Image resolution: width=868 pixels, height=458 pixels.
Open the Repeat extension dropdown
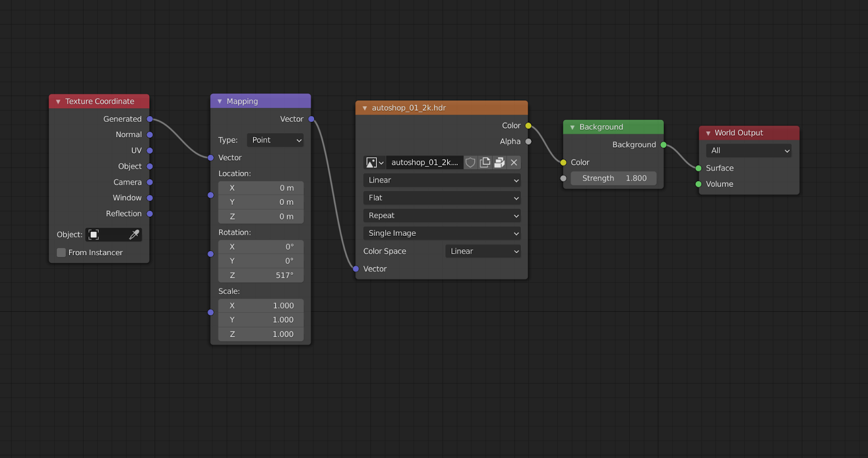[x=442, y=216]
